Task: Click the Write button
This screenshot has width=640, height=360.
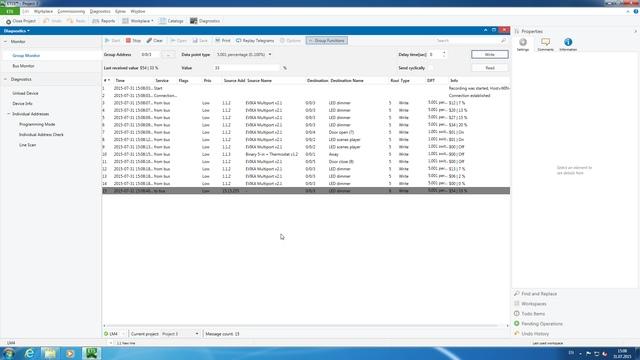Action: click(490, 54)
